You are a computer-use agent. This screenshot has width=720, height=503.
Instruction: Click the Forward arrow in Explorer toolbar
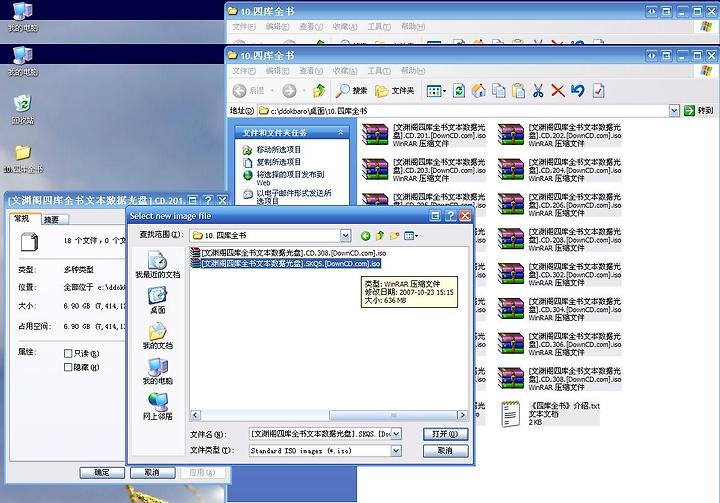click(289, 90)
